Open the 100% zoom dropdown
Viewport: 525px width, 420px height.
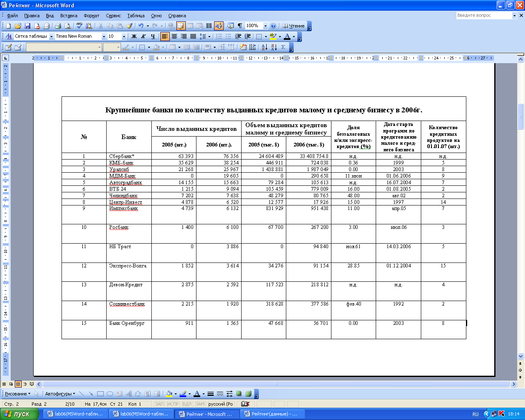[x=265, y=26]
